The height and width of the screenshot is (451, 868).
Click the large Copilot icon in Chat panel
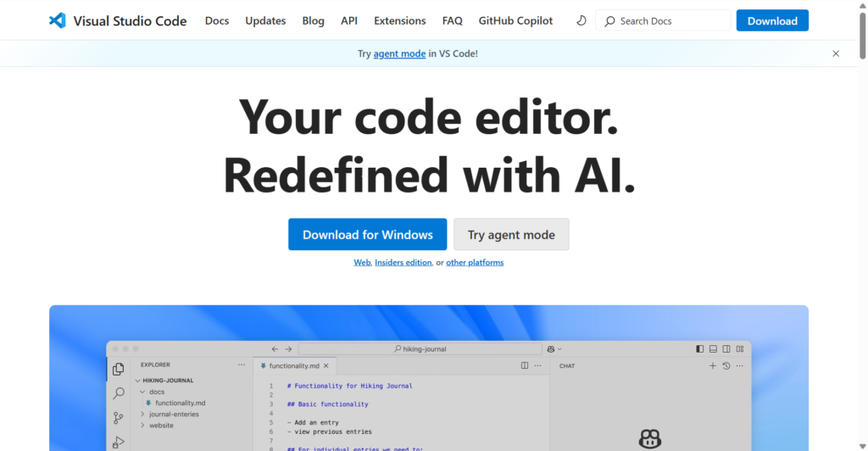click(x=650, y=439)
